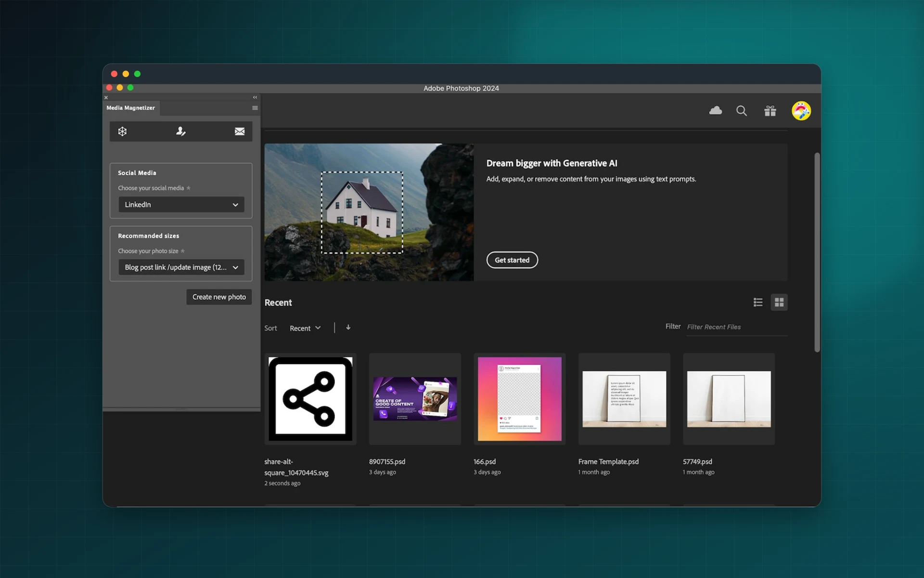Image resolution: width=924 pixels, height=578 pixels.
Task: Switch Recent files to list view
Action: (x=758, y=302)
